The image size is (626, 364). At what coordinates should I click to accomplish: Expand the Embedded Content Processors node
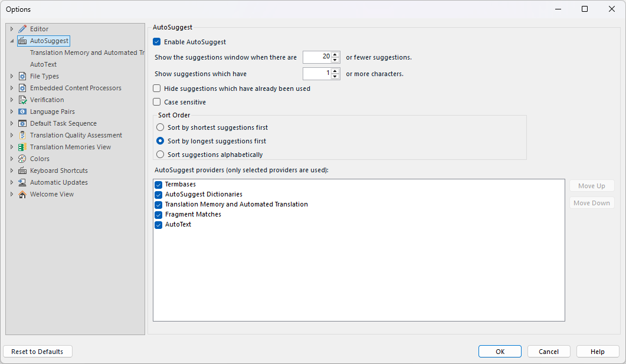(x=11, y=87)
